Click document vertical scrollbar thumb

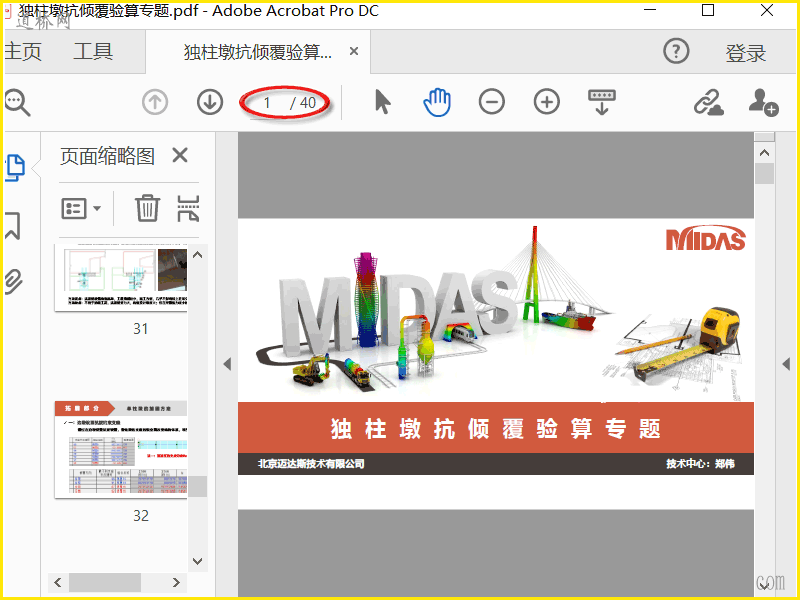(x=764, y=173)
